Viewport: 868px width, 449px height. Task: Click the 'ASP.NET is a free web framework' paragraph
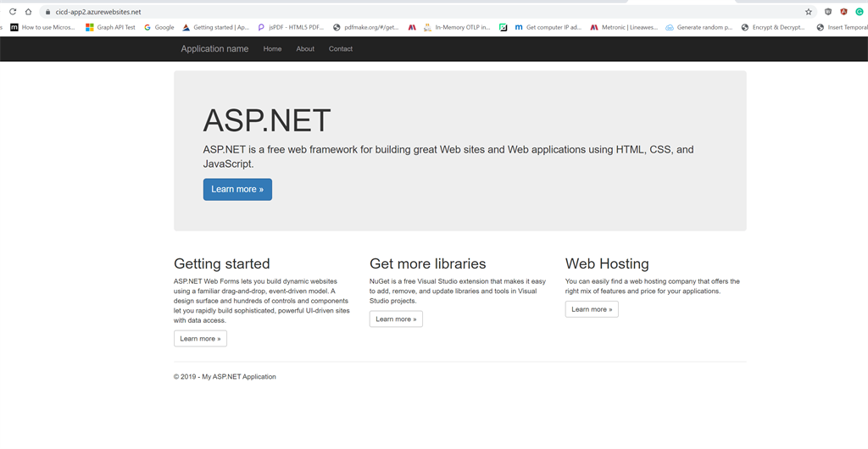click(448, 157)
